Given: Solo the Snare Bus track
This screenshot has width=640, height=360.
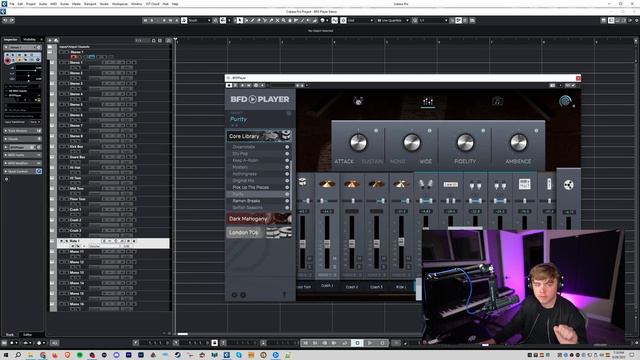Looking at the screenshot, I should click(66, 157).
